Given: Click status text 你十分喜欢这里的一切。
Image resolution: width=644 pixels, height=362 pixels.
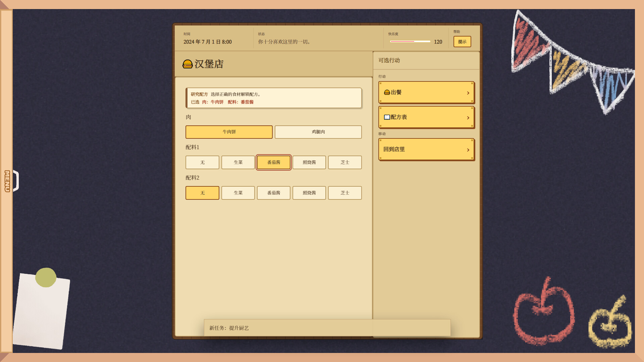Looking at the screenshot, I should click(285, 42).
